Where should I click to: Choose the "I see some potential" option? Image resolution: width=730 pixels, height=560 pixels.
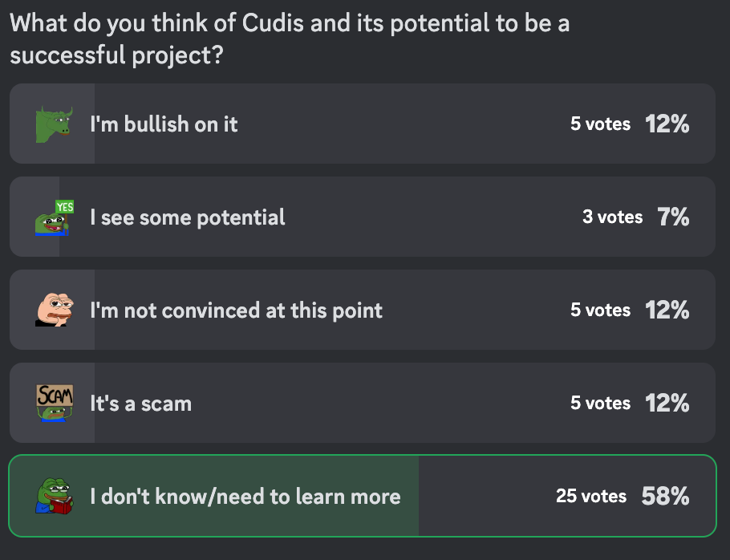[x=188, y=217]
